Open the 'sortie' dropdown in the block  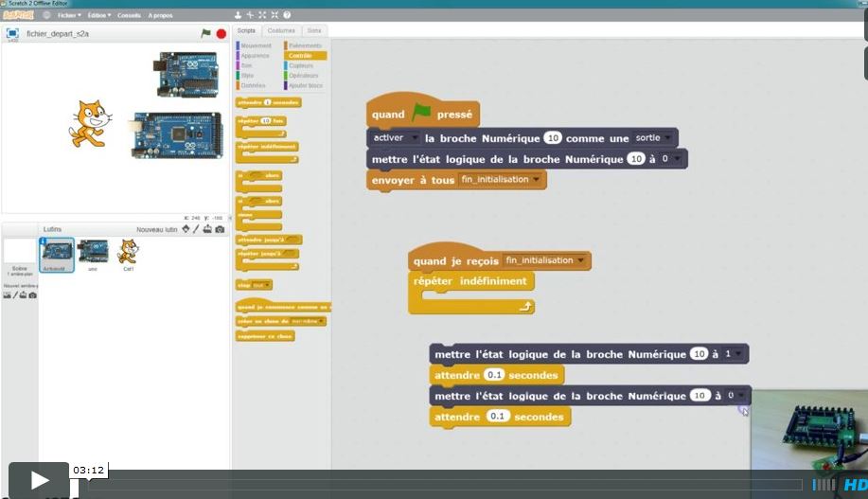(x=654, y=137)
